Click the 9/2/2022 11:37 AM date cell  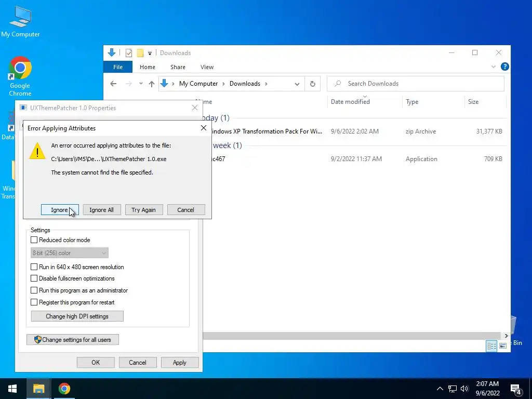tap(356, 159)
